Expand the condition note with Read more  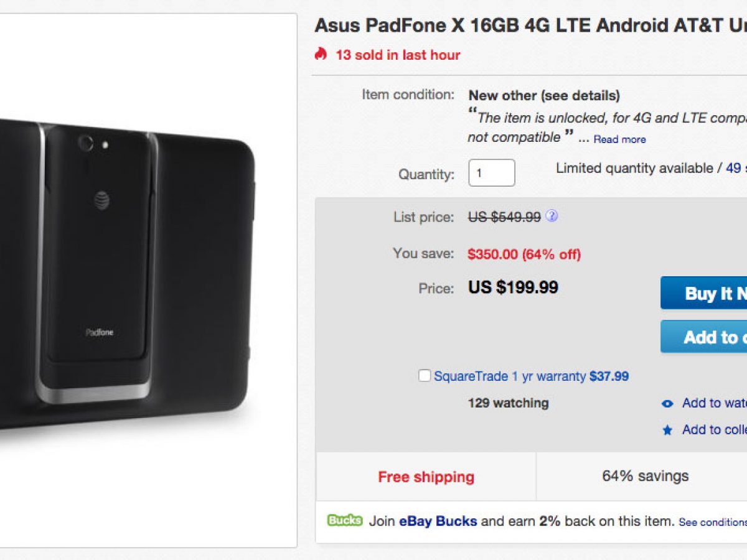[619, 139]
